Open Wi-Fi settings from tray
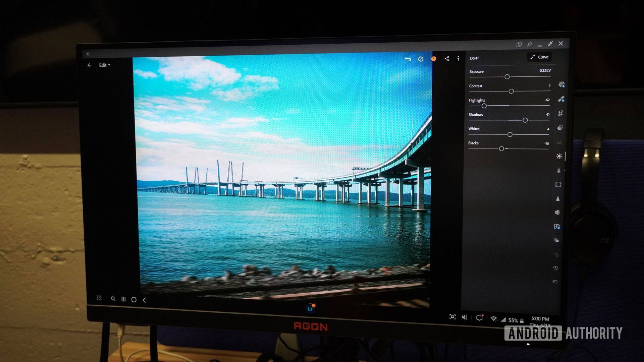Screen dimensions: 644x362 tap(494, 319)
